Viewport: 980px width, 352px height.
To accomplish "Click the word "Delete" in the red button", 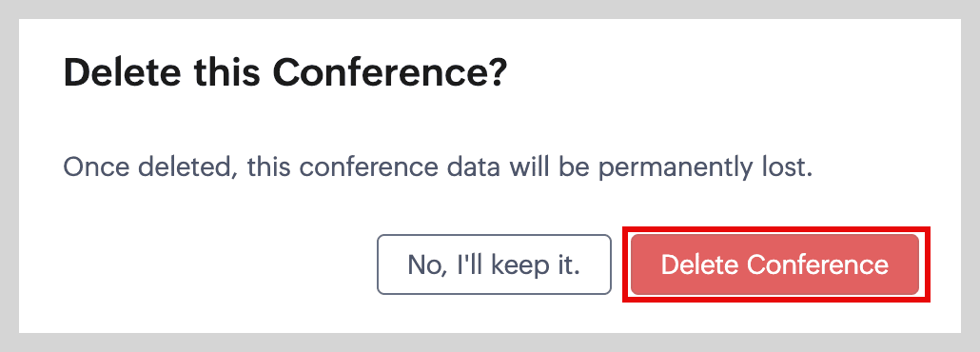I will 700,264.
